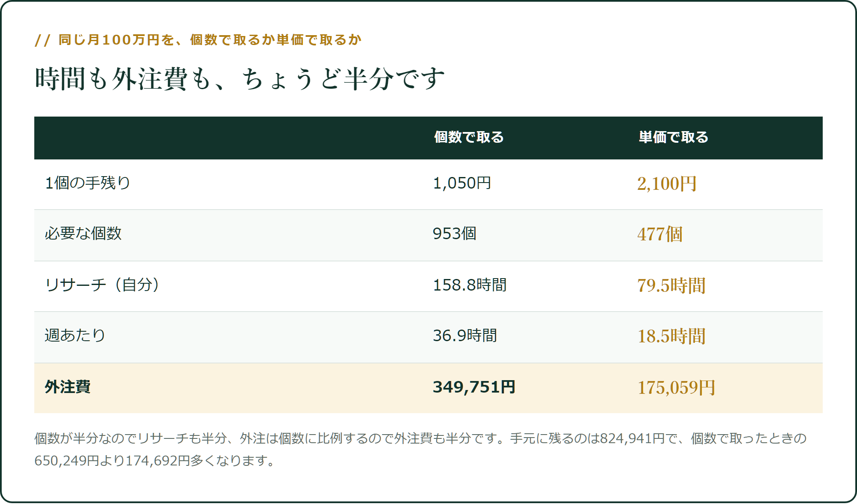Viewport: 857px width, 504px height.
Task: Click the footnote paragraph starting 個数が半分なので
Action: click(421, 449)
